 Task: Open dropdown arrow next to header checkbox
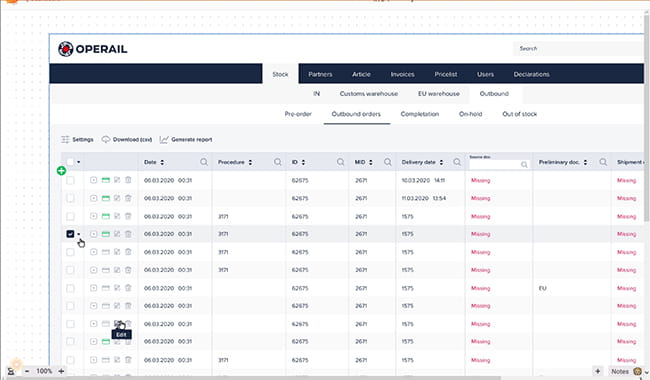(78, 162)
